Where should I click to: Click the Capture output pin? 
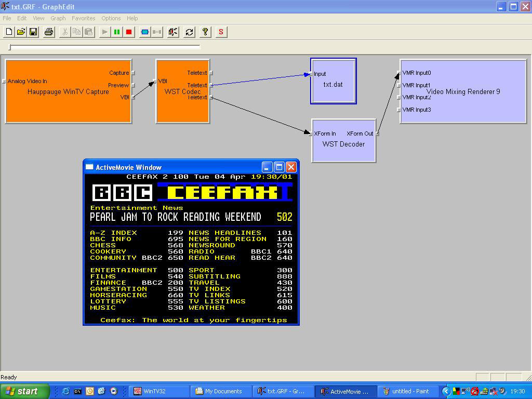(x=133, y=73)
